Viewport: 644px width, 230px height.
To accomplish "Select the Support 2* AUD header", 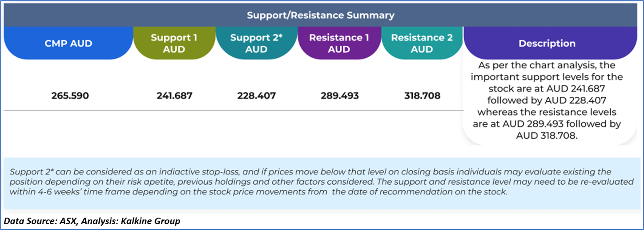I will [256, 44].
